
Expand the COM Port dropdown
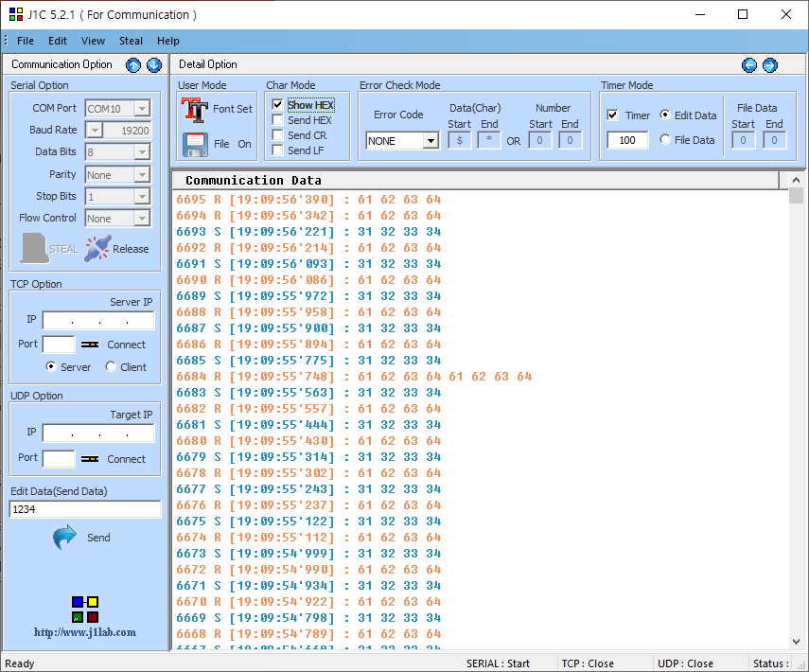142,109
